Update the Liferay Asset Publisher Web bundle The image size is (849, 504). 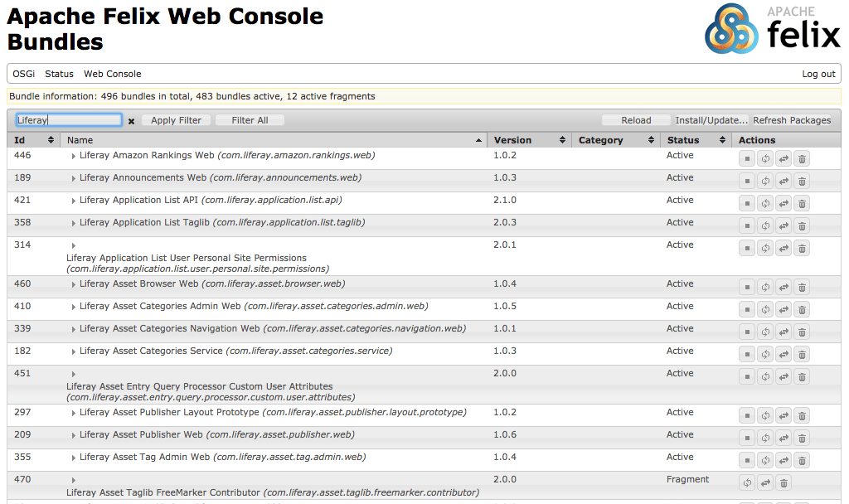[x=784, y=438]
